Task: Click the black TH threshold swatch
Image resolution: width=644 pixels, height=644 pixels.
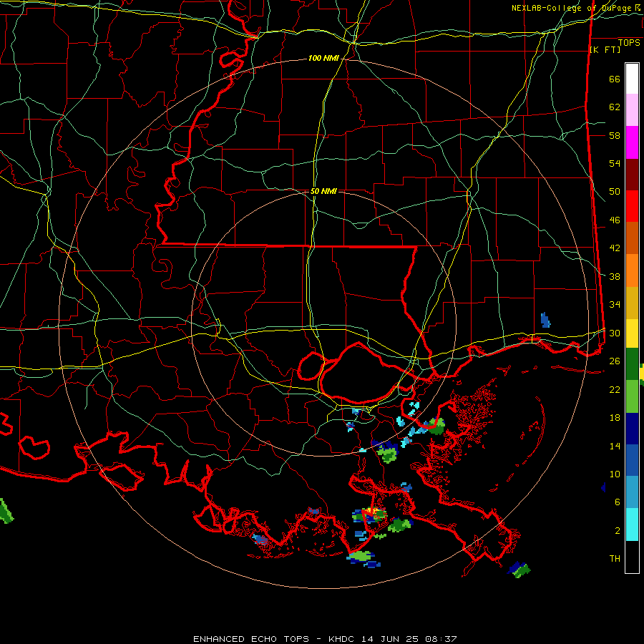Action: coord(632,557)
